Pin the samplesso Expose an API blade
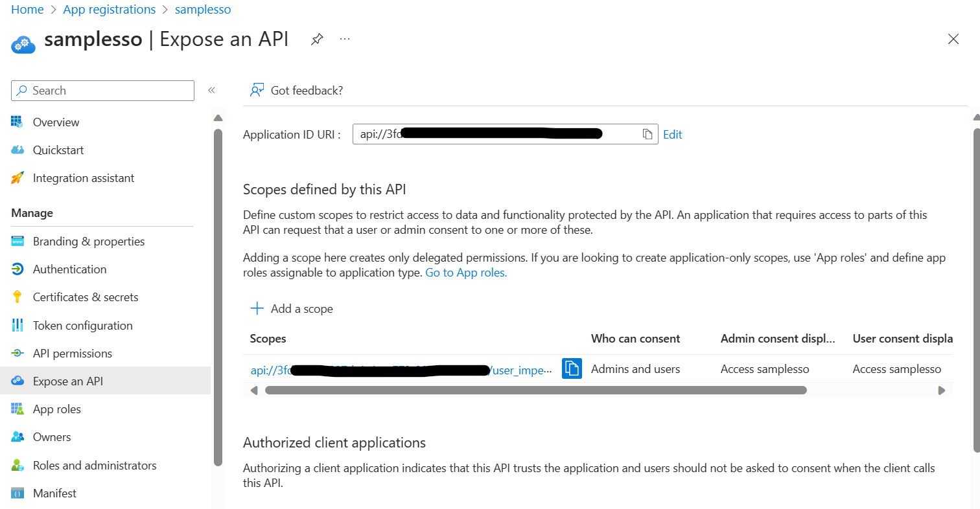The image size is (980, 509). pos(317,39)
